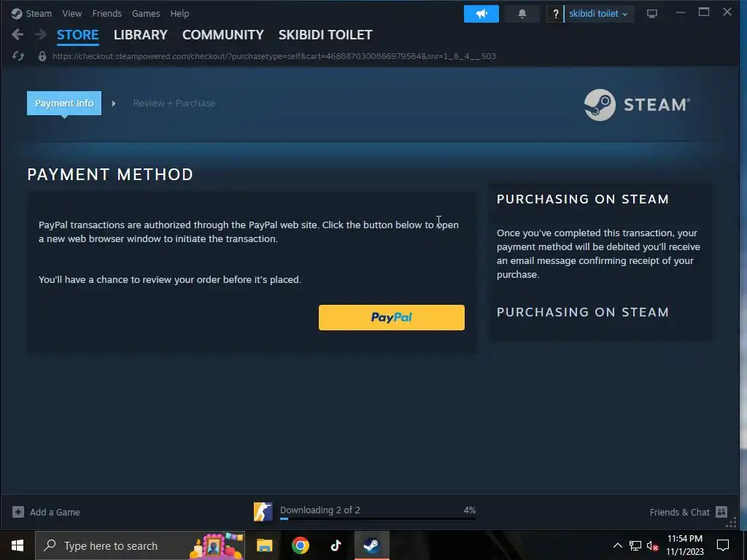Open the SKIBIDI TOILET profile tab
The width and height of the screenshot is (747, 560).
point(325,35)
